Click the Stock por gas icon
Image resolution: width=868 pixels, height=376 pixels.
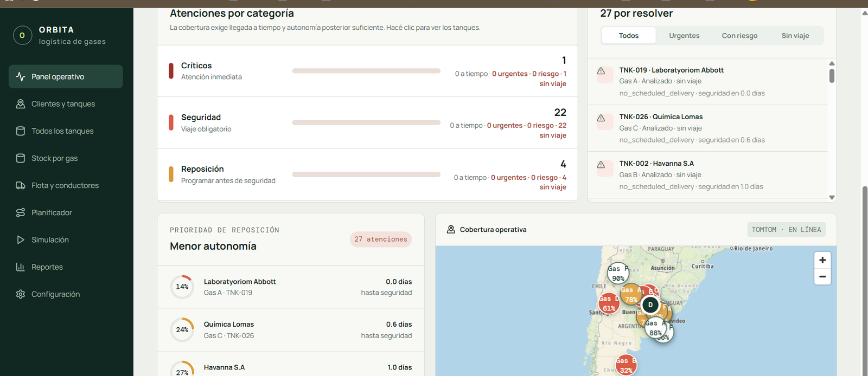(x=21, y=158)
